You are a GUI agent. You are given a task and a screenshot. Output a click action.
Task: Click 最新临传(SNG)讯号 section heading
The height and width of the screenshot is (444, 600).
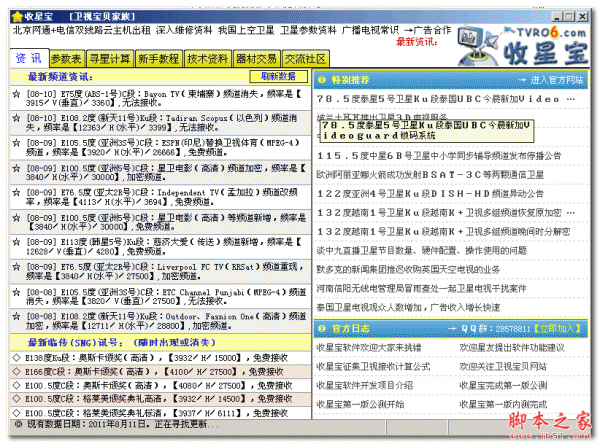(122, 342)
